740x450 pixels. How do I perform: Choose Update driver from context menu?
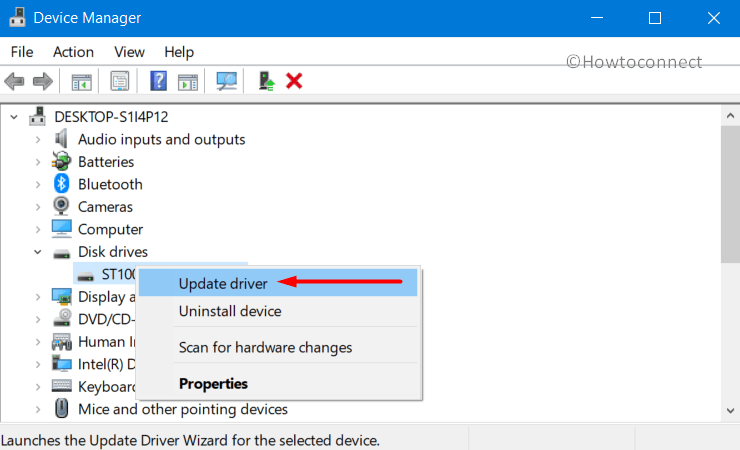[222, 283]
